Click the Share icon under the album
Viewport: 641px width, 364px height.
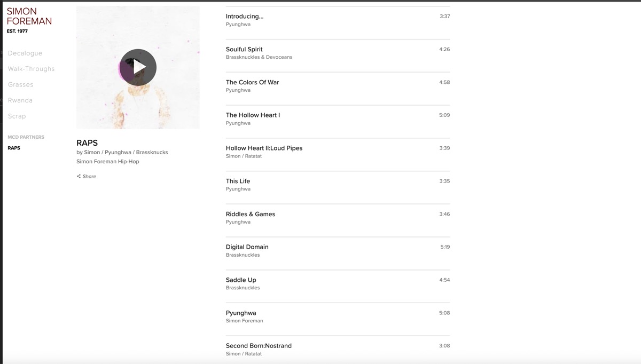click(x=79, y=177)
